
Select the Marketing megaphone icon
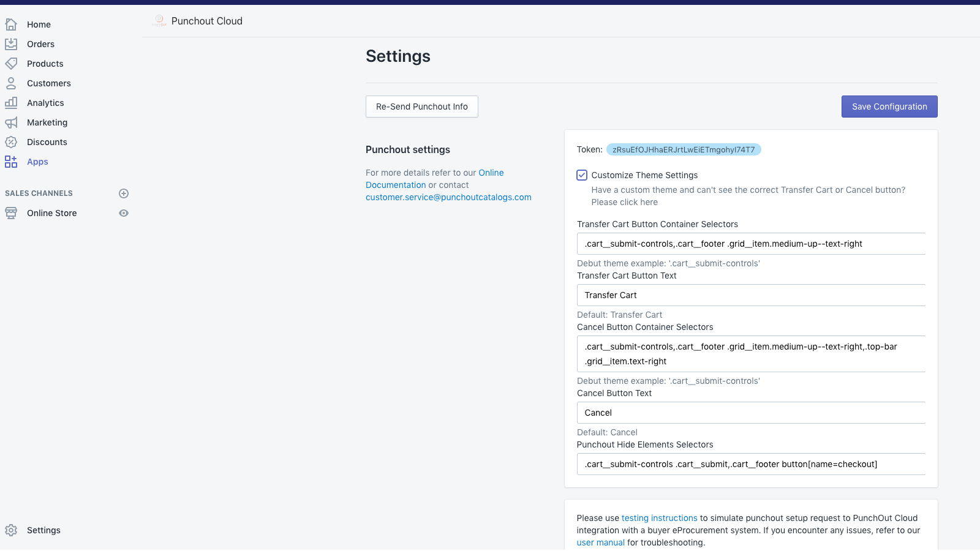[x=11, y=122]
